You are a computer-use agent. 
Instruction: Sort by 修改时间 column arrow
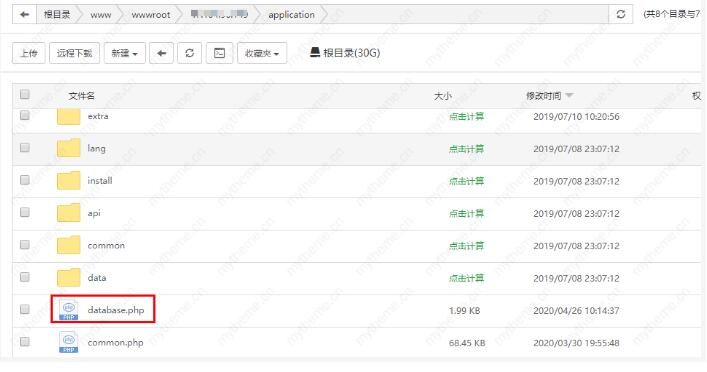(x=569, y=96)
